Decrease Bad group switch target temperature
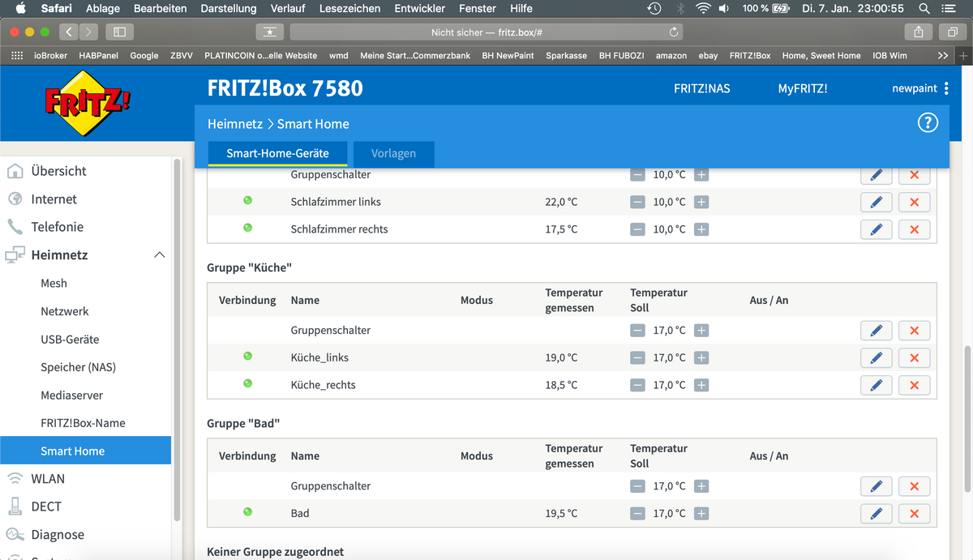Screen dimensions: 973x560 pos(638,485)
